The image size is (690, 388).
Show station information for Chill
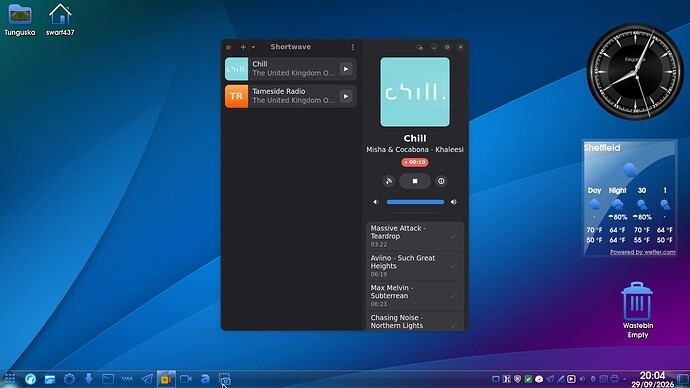click(441, 181)
